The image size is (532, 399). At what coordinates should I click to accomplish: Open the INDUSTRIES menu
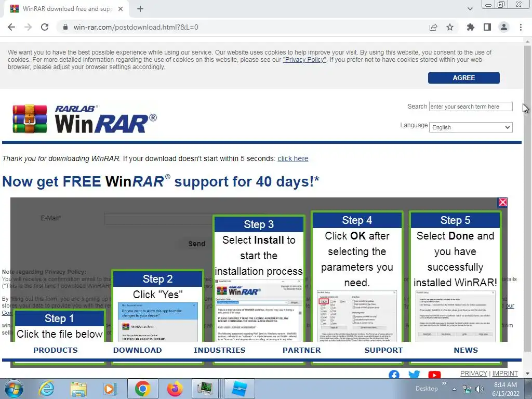point(220,350)
